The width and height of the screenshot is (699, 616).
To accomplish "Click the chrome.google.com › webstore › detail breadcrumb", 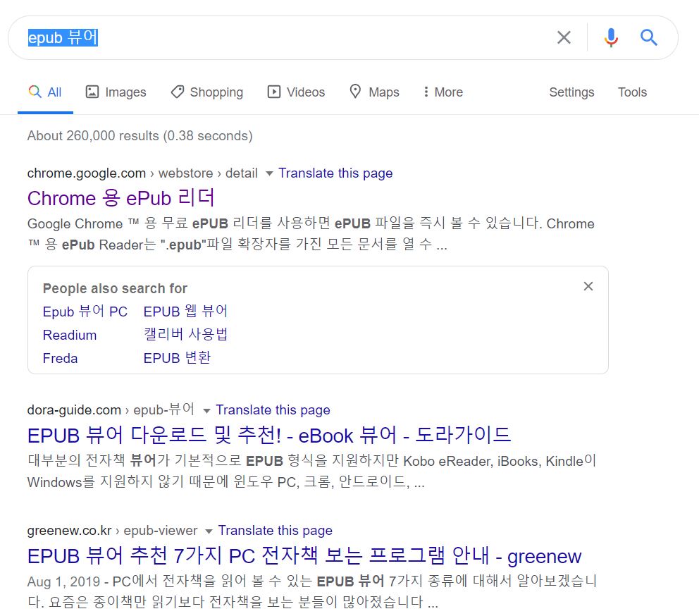I will [142, 173].
